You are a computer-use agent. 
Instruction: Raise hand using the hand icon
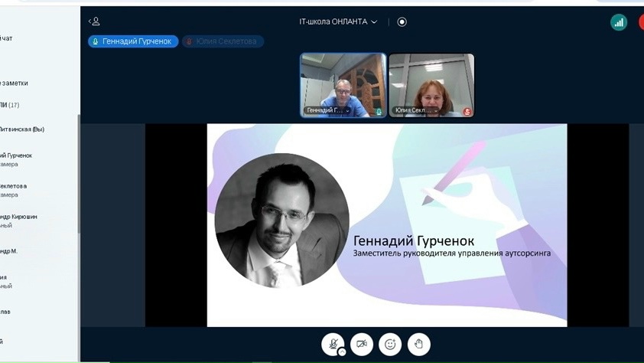(x=418, y=344)
